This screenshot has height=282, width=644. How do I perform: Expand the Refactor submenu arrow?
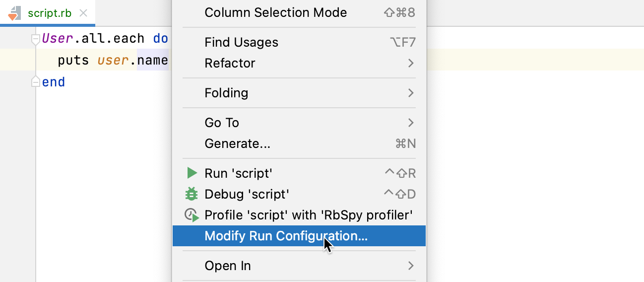click(410, 63)
